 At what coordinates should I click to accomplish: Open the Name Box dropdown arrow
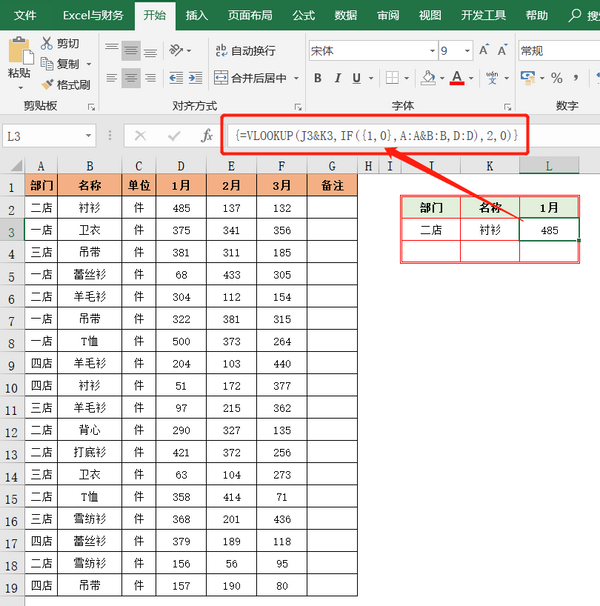[89, 136]
